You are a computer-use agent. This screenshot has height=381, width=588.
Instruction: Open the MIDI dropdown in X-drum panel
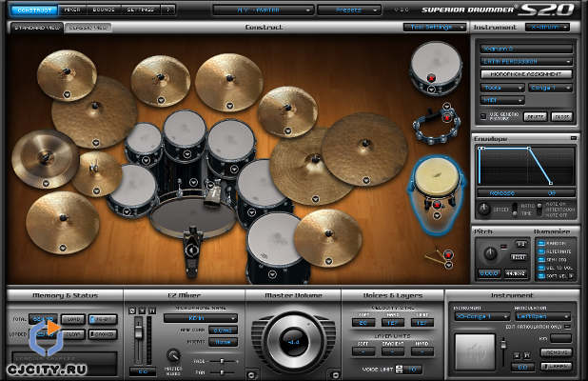pos(502,101)
